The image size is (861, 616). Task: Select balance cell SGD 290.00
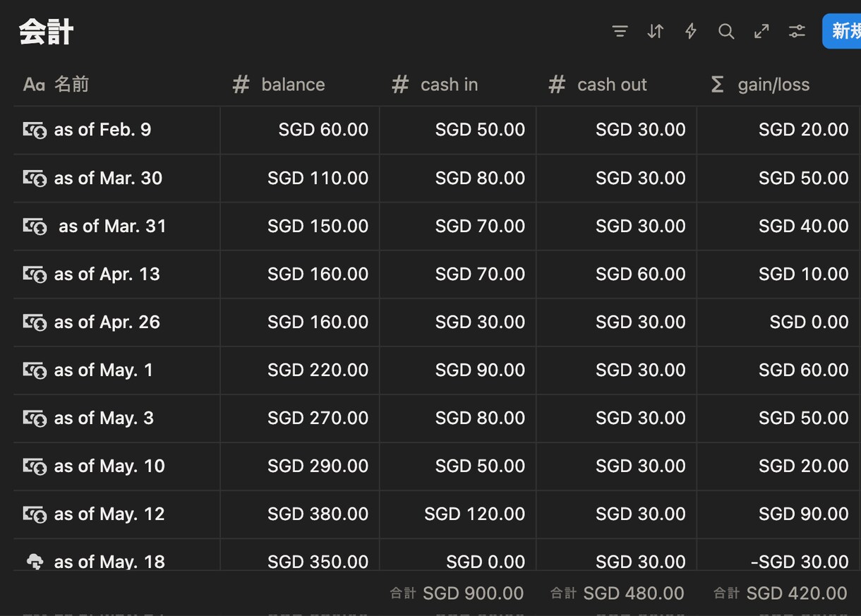300,466
